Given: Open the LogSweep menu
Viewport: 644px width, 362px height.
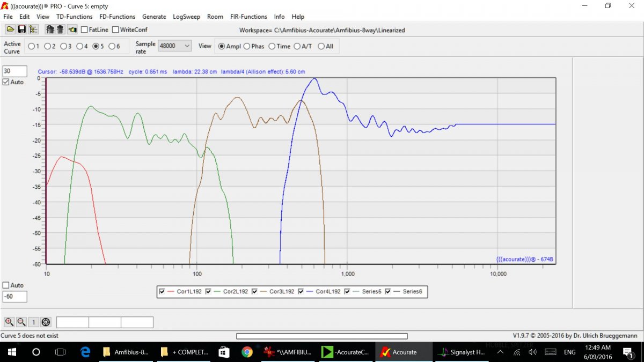Looking at the screenshot, I should tap(186, 17).
